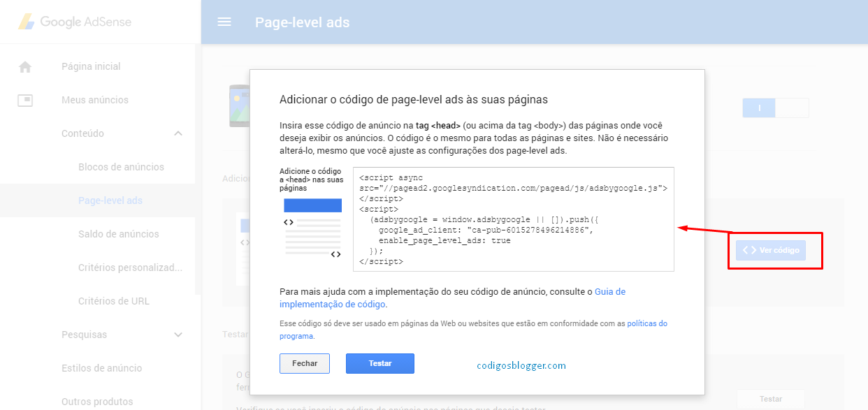
Task: Click the Page-level ads header title
Action: (x=303, y=22)
